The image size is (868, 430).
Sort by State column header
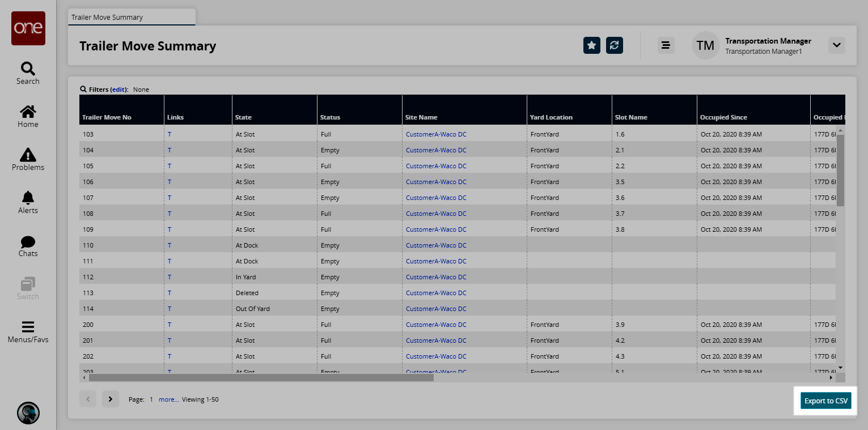point(274,110)
